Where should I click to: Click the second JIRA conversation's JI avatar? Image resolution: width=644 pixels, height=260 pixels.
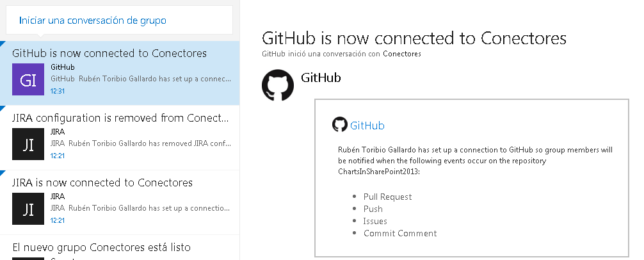(28, 208)
